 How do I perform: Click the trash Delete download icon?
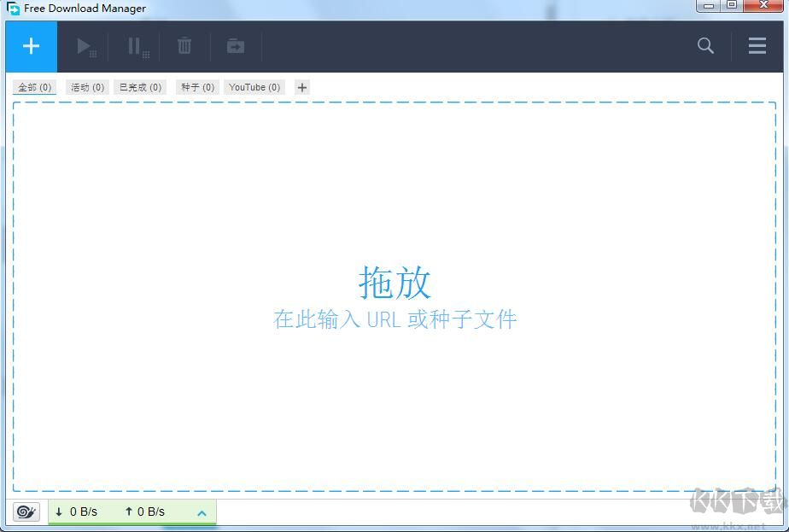click(184, 46)
